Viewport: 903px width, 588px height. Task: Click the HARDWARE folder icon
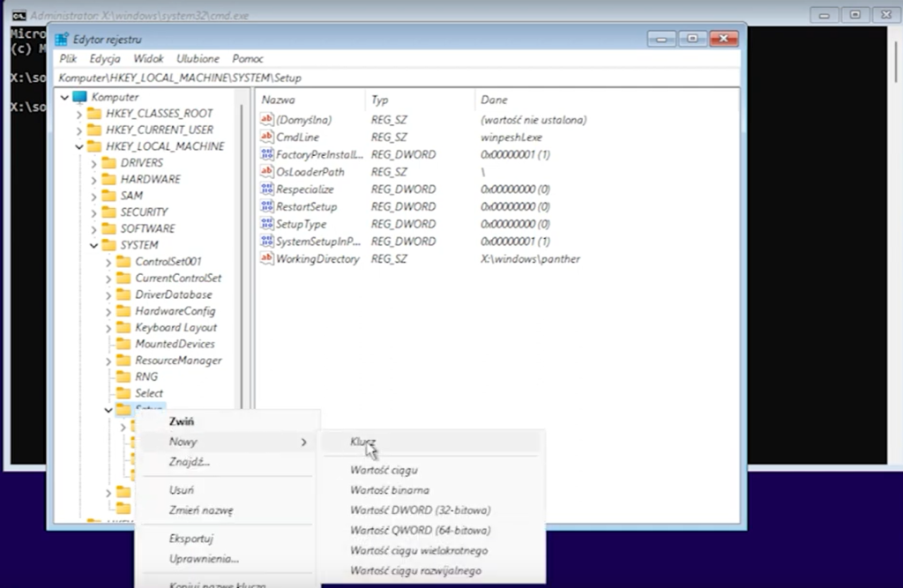(108, 179)
